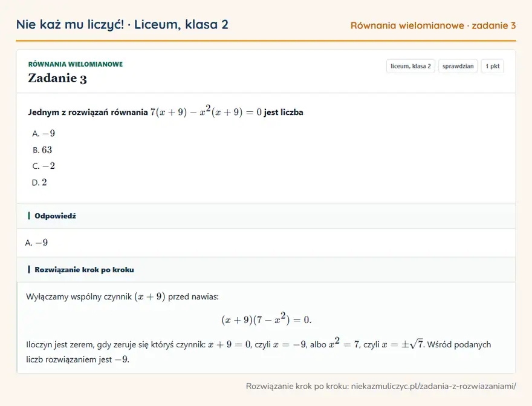Click the 'Zadanie 3' heading
Screen dimensions: 532x406
click(x=57, y=78)
